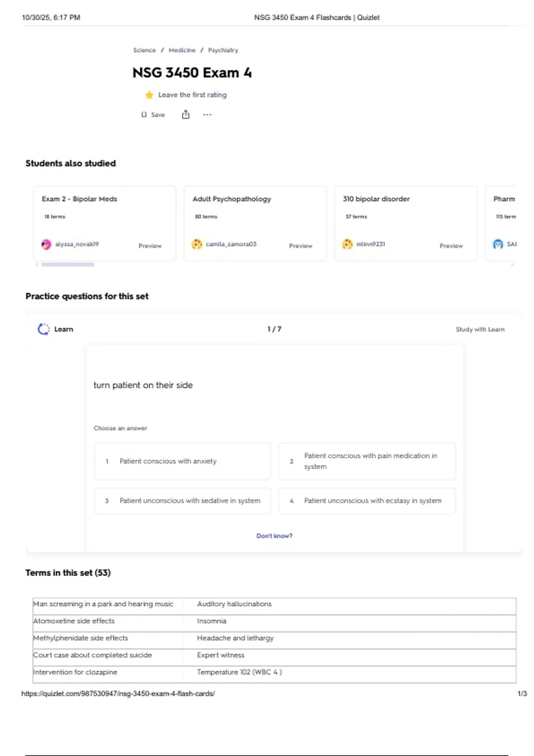Click Study with Learn link
534x756 pixels.
pyautogui.click(x=480, y=330)
